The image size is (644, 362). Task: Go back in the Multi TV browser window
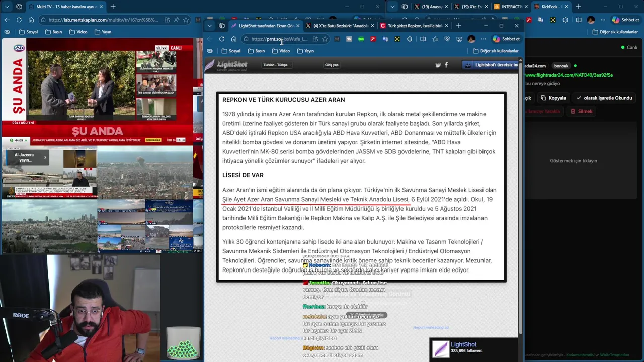pos(7,20)
